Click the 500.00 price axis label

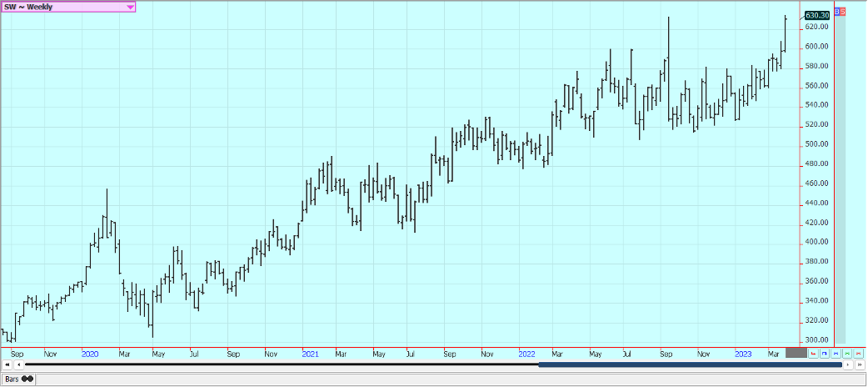[x=816, y=144]
